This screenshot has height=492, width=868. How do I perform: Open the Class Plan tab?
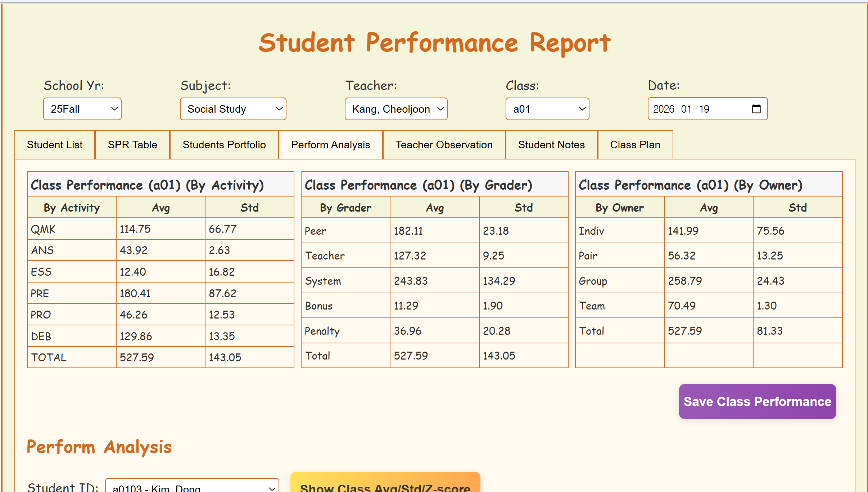pyautogui.click(x=635, y=145)
